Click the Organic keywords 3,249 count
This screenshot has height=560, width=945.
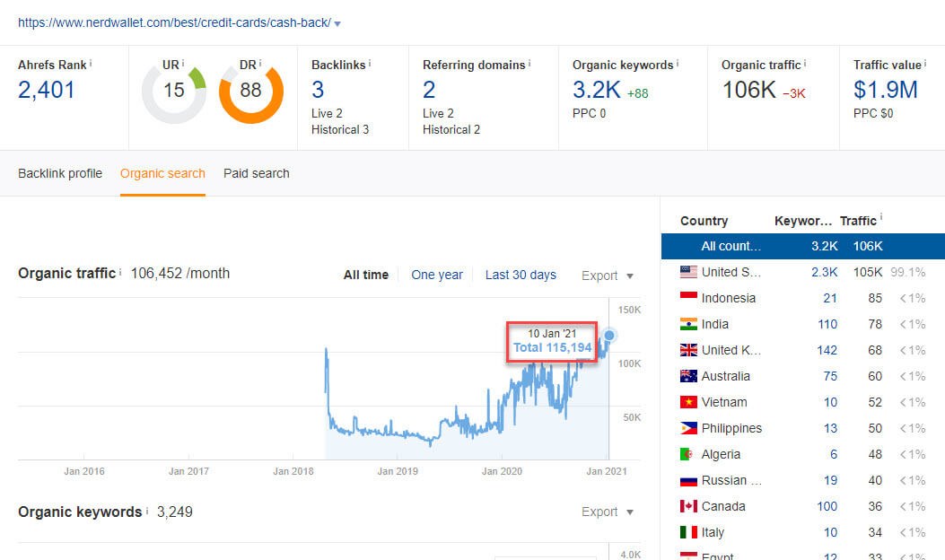point(175,512)
